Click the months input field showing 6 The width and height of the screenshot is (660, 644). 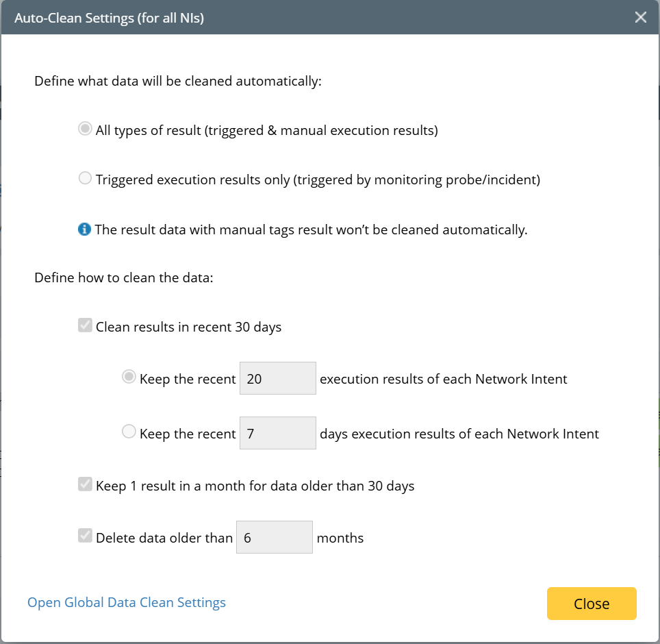(x=274, y=537)
